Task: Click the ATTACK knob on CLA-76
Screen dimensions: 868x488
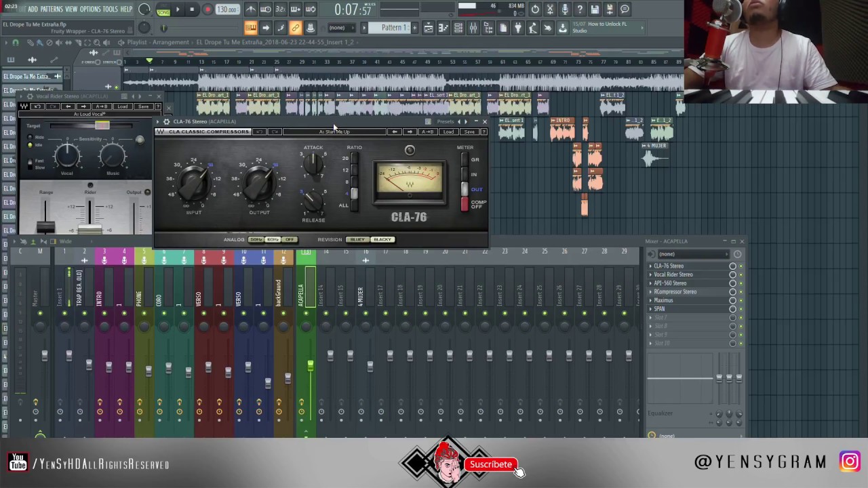Action: coord(313,163)
